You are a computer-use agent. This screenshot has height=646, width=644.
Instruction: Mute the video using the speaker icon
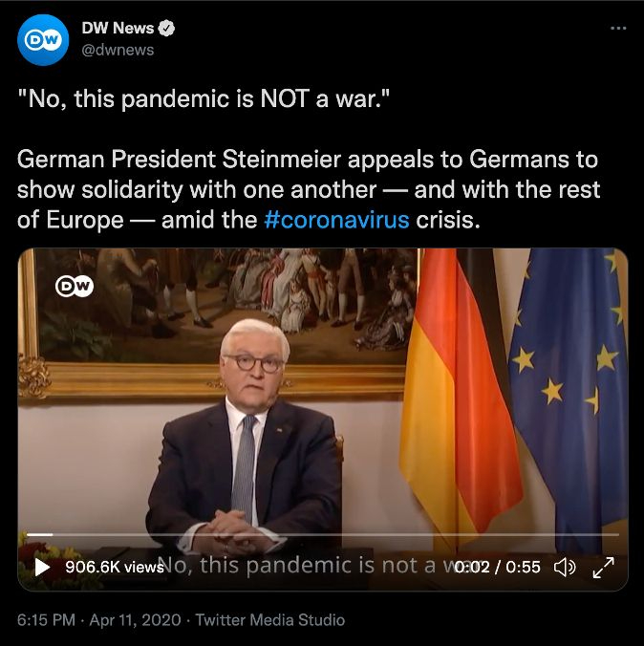tap(564, 568)
